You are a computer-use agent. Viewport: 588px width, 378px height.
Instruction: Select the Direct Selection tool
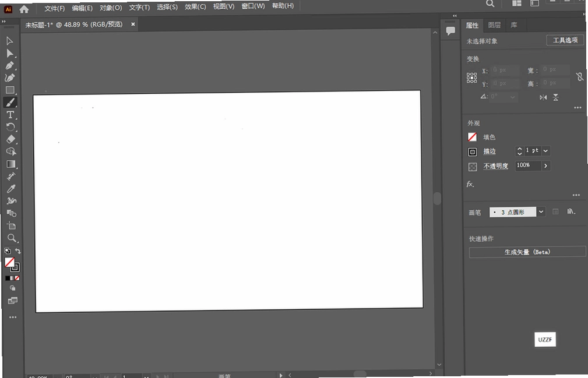(x=10, y=53)
